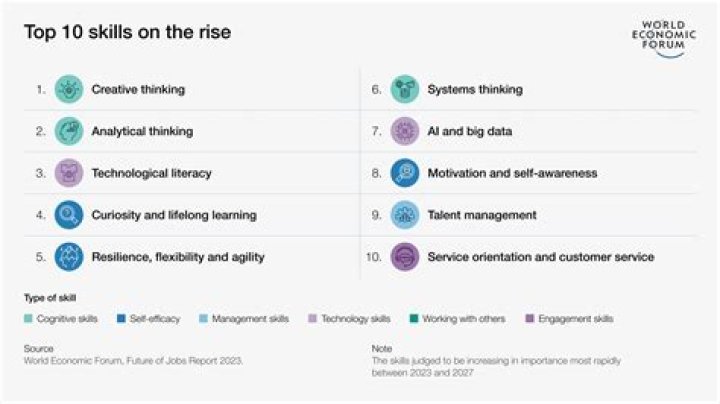Click the Analytical thinking icon
Screen dimensions: 720x404
(x=69, y=131)
